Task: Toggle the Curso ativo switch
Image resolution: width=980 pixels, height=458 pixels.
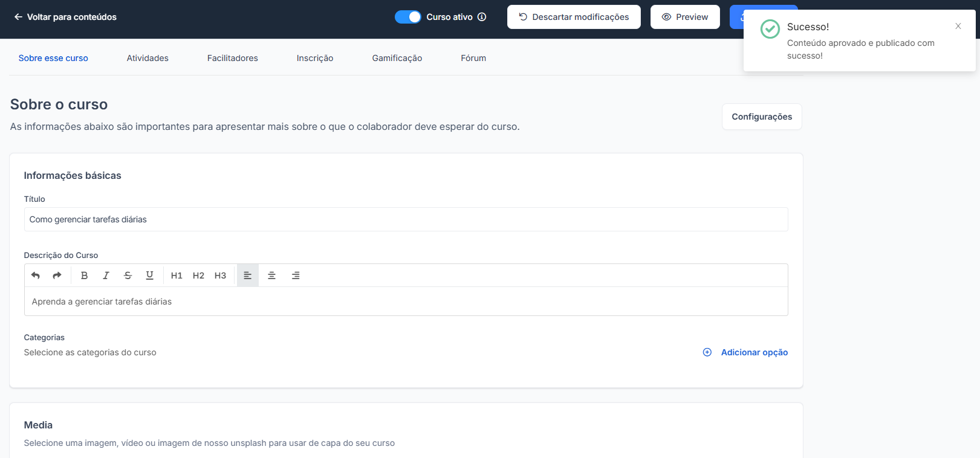Action: pyautogui.click(x=408, y=17)
